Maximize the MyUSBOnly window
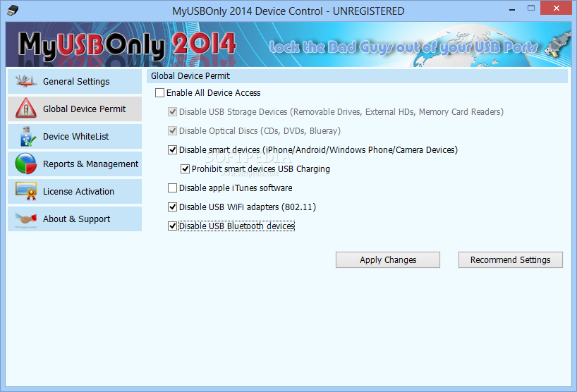 (531, 8)
